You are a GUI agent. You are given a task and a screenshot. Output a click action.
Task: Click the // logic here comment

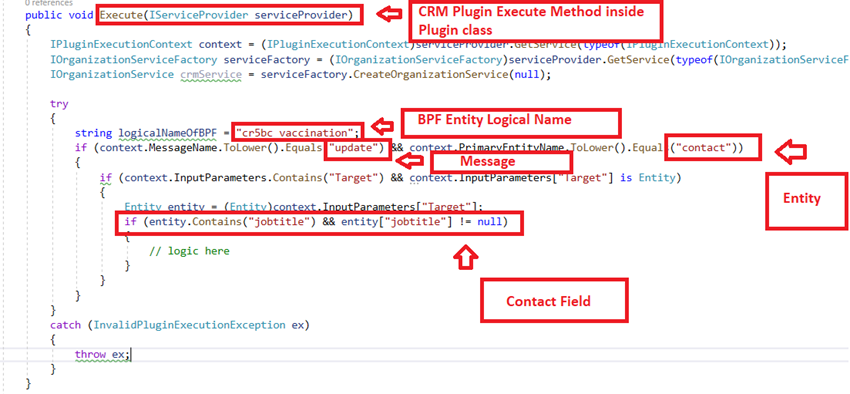pos(190,251)
